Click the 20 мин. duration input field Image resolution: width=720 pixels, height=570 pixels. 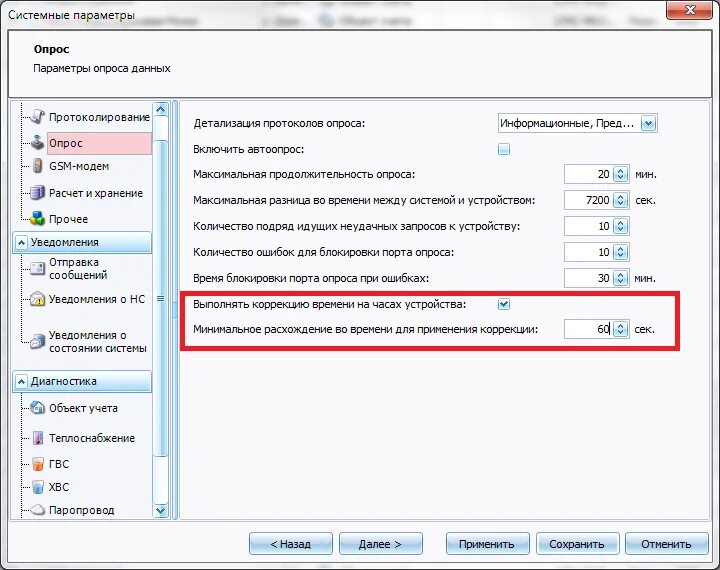pos(589,175)
